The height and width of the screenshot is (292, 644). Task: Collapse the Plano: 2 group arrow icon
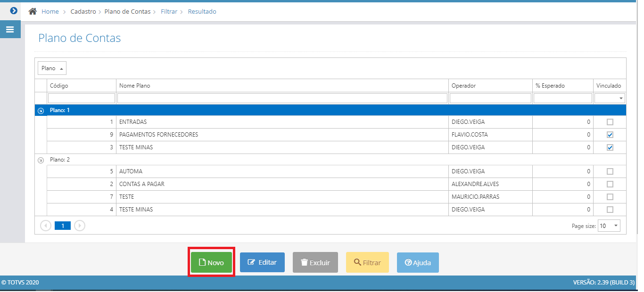[41, 160]
